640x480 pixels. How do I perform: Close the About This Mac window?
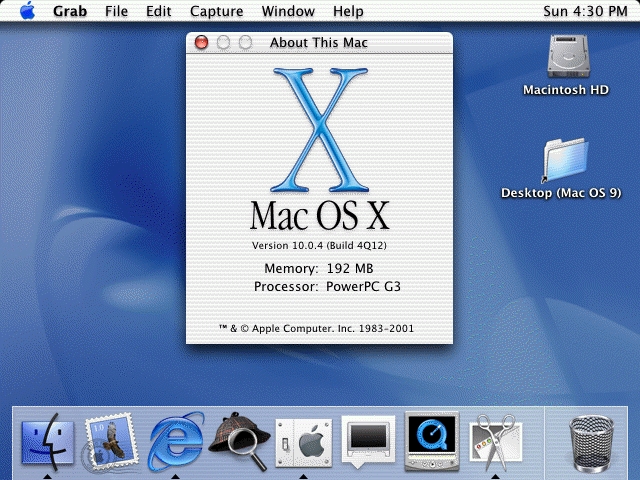201,42
